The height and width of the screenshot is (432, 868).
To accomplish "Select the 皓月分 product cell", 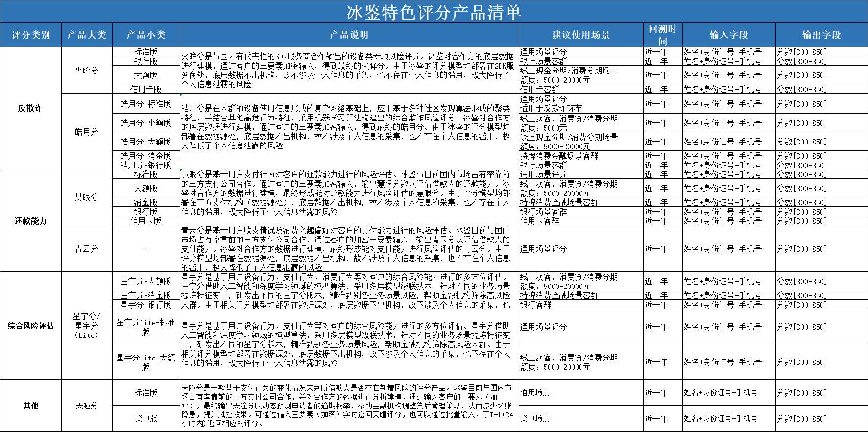I will [87, 132].
